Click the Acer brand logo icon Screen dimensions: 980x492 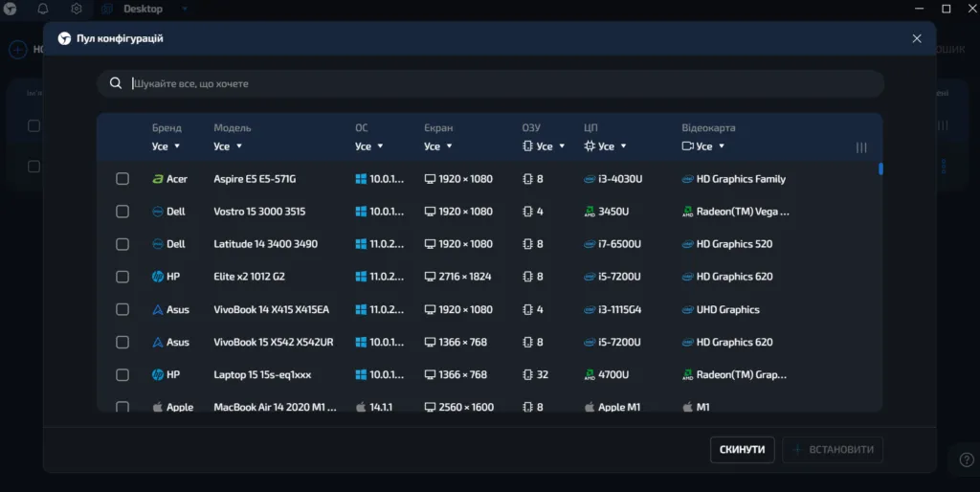click(x=158, y=179)
